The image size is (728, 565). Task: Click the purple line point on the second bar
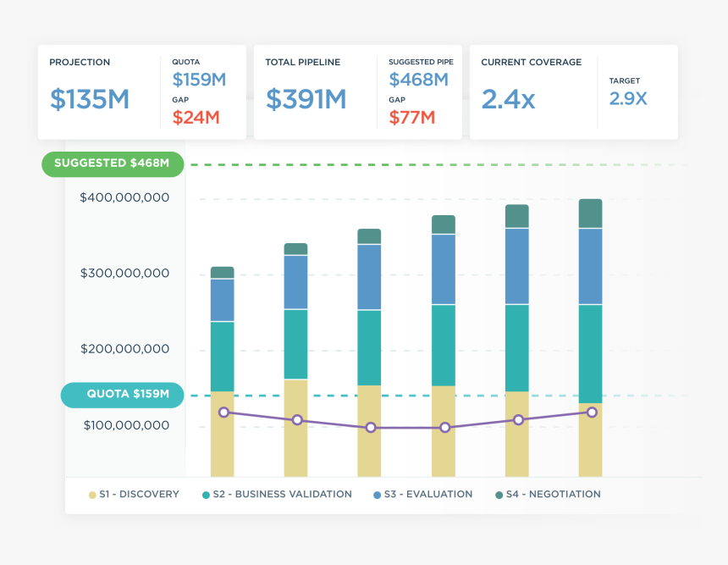pos(297,420)
